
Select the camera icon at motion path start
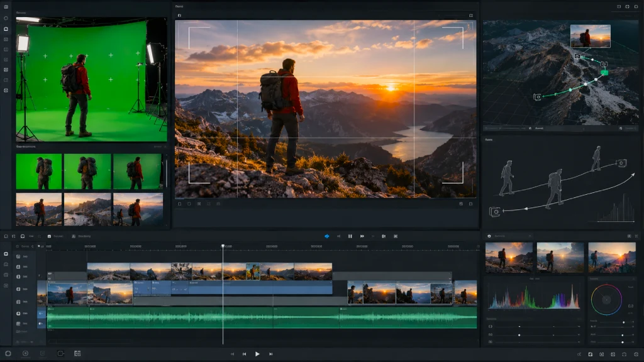494,212
